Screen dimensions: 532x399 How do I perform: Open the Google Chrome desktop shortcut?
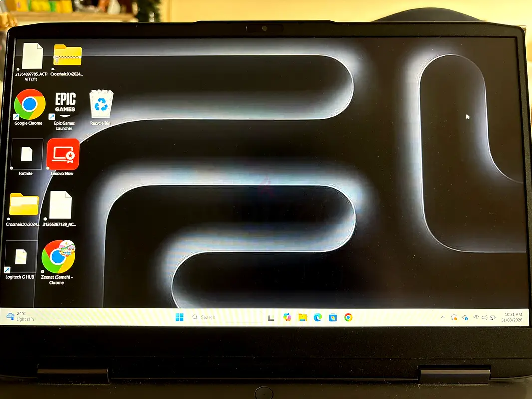coord(30,104)
